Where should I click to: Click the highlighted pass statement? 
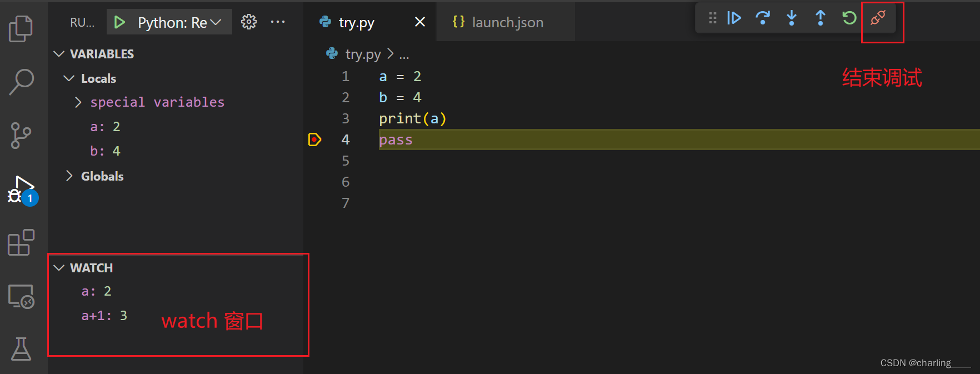point(396,139)
